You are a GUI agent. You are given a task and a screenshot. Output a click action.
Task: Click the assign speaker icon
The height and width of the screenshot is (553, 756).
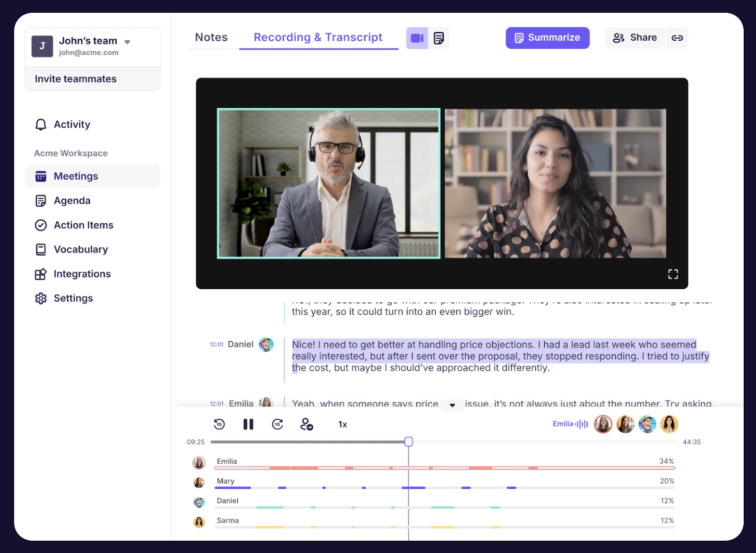[x=307, y=424]
